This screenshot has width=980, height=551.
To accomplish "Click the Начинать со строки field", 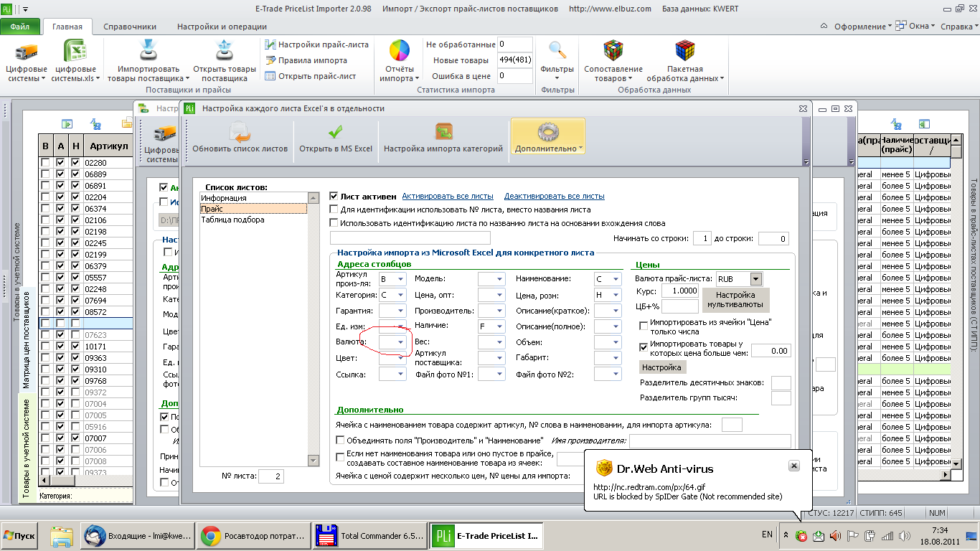I will [702, 239].
